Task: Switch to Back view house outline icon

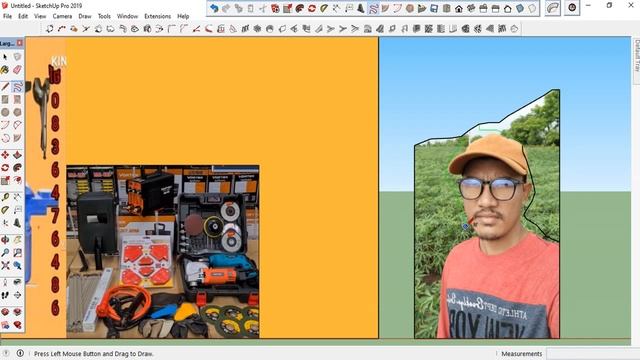Action: coord(508,8)
